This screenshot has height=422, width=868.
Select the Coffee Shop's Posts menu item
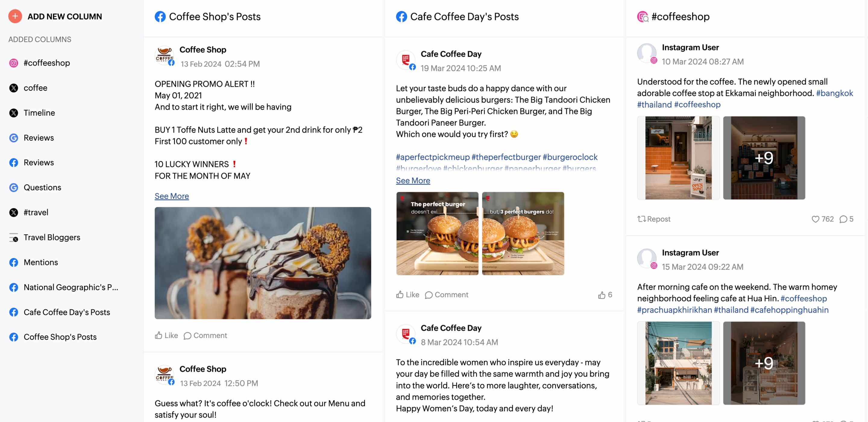(60, 337)
